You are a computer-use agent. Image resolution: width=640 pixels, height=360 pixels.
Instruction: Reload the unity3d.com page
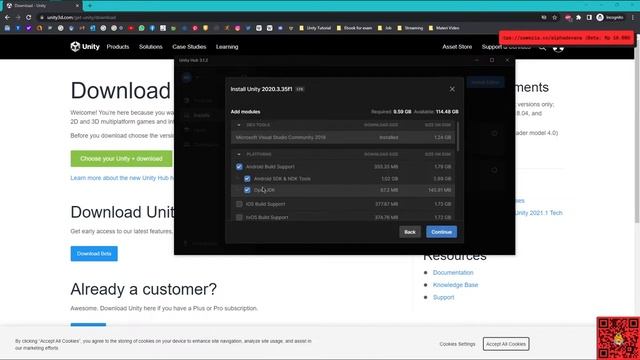point(29,18)
